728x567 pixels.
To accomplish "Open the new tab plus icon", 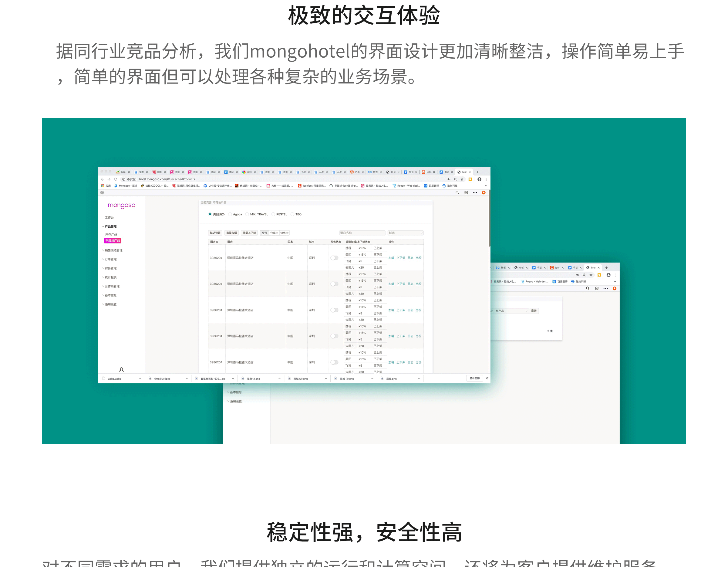I will coord(477,172).
